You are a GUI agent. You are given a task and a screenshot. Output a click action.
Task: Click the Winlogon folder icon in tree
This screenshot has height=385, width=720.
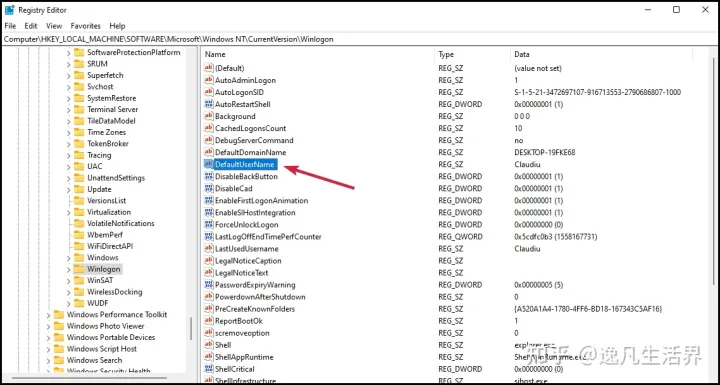point(79,269)
